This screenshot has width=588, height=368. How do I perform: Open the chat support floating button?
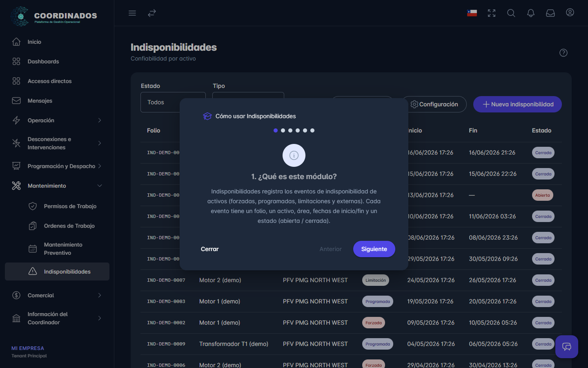tap(567, 347)
